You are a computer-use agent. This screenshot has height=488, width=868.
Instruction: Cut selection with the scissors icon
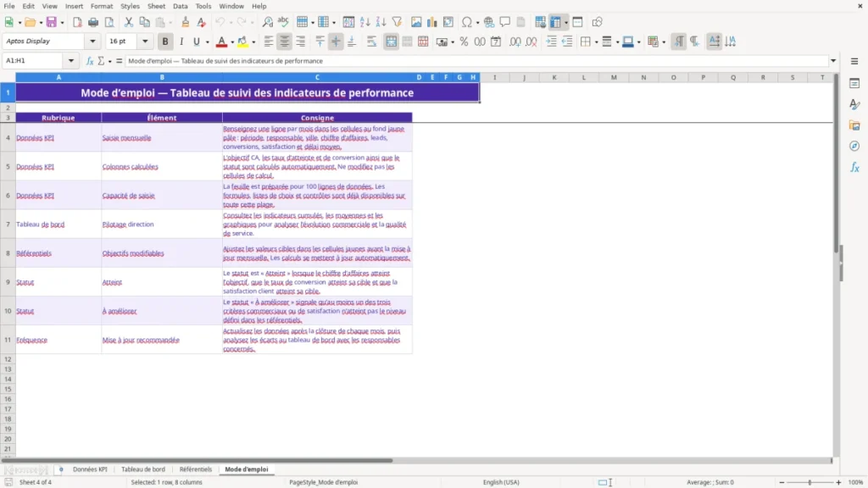pyautogui.click(x=129, y=22)
